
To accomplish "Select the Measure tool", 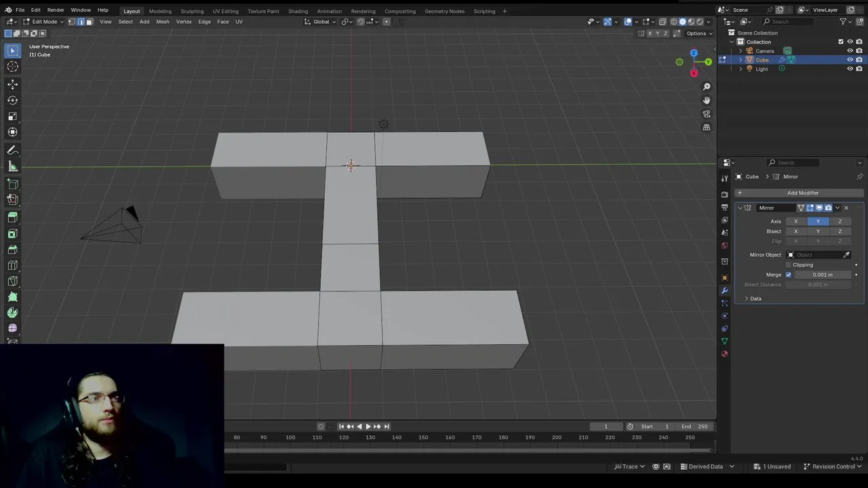I will 12,167.
